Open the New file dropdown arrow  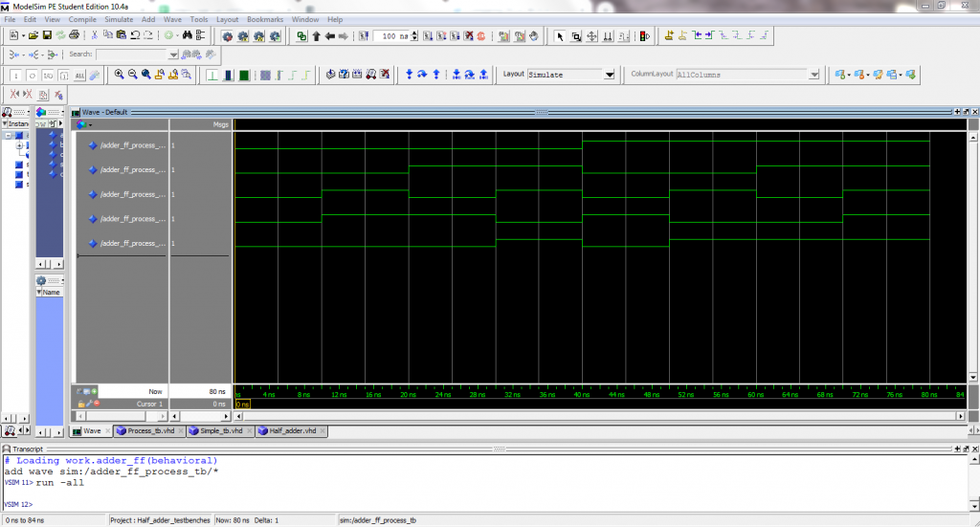[x=23, y=36]
